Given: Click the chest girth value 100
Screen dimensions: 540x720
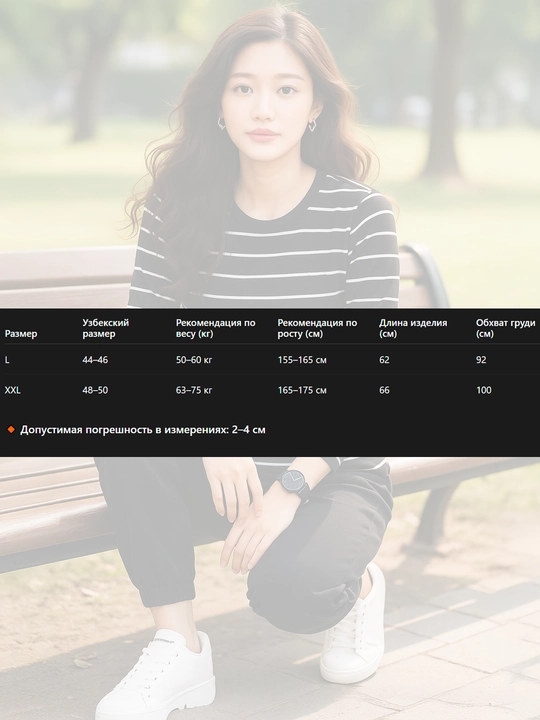Looking at the screenshot, I should (x=484, y=390).
